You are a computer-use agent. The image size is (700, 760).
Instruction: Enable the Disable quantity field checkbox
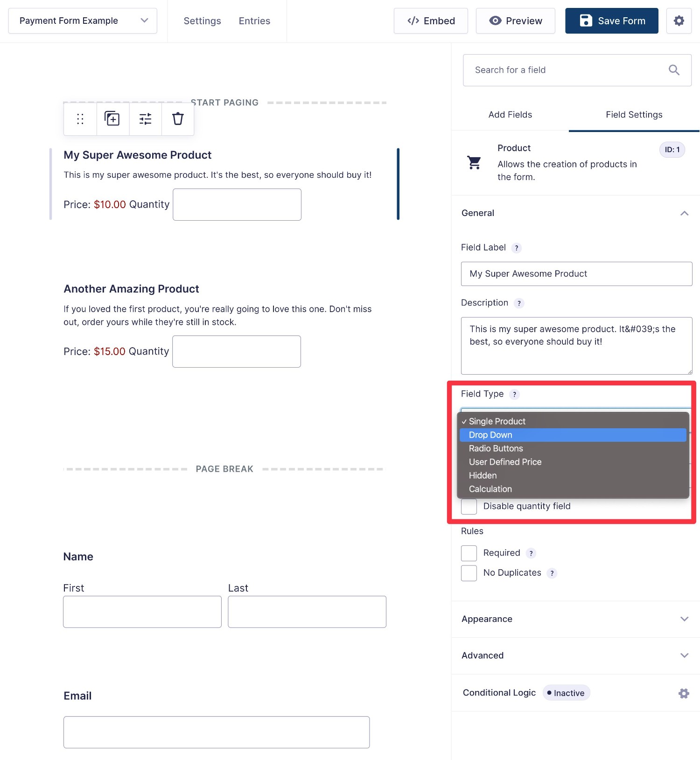[469, 507]
